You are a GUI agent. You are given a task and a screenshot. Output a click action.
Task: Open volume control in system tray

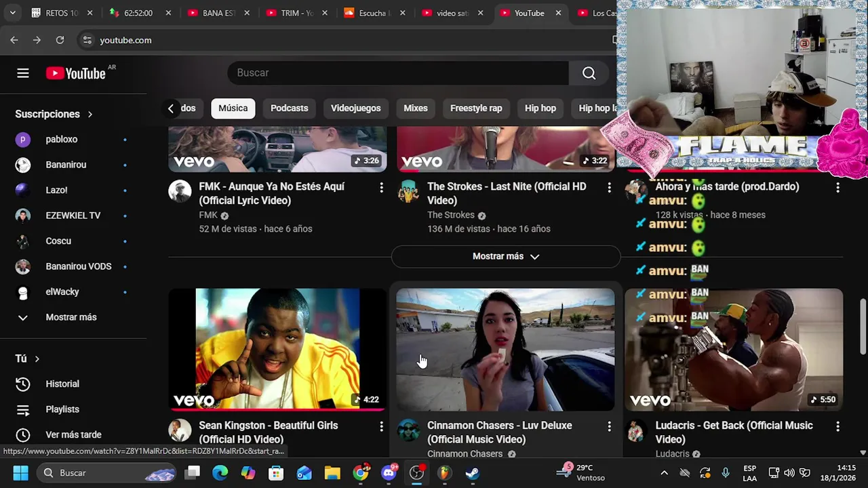point(789,473)
